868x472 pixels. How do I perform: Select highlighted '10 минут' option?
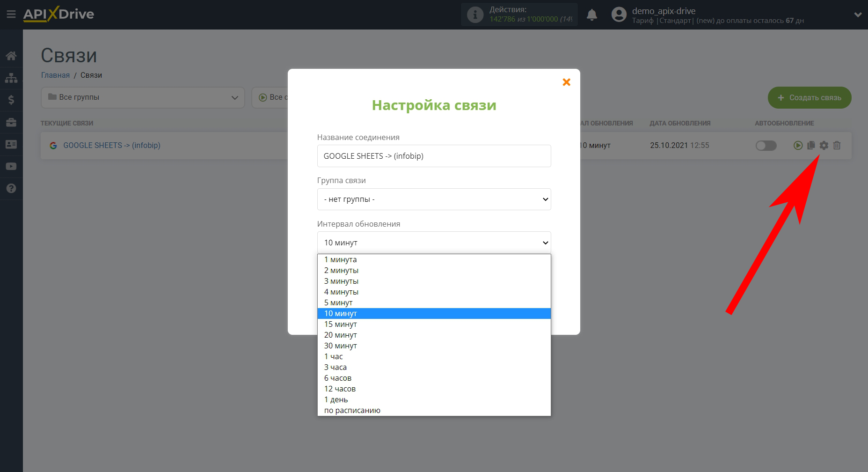pyautogui.click(x=434, y=313)
